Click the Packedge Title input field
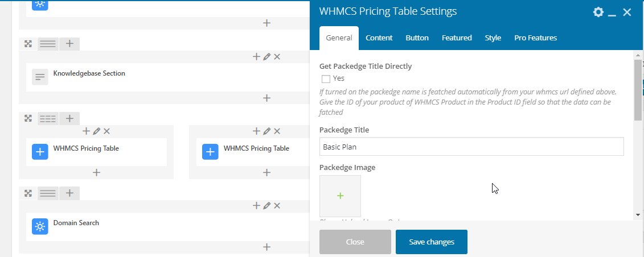Screen dimensions: 644x257 pyautogui.click(x=471, y=147)
